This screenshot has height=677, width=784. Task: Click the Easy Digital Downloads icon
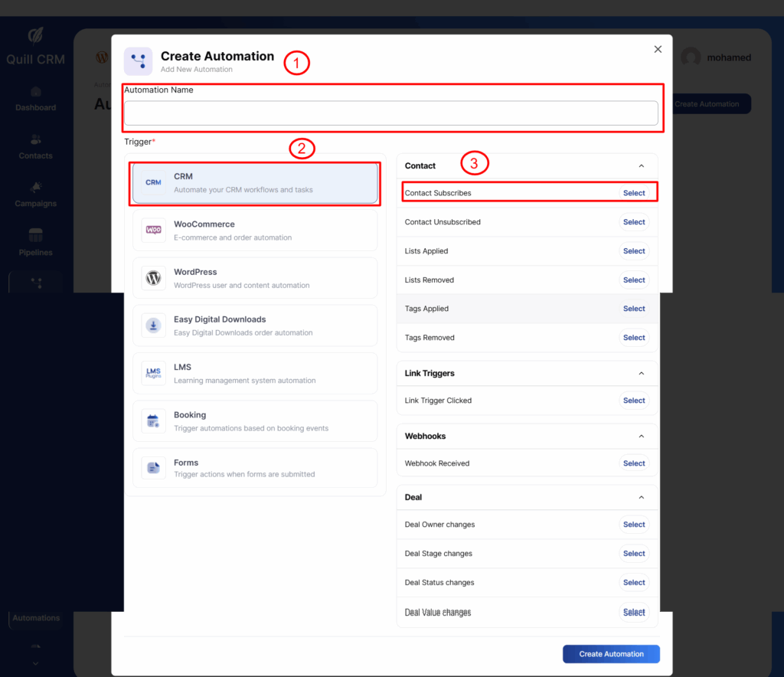coord(153,325)
